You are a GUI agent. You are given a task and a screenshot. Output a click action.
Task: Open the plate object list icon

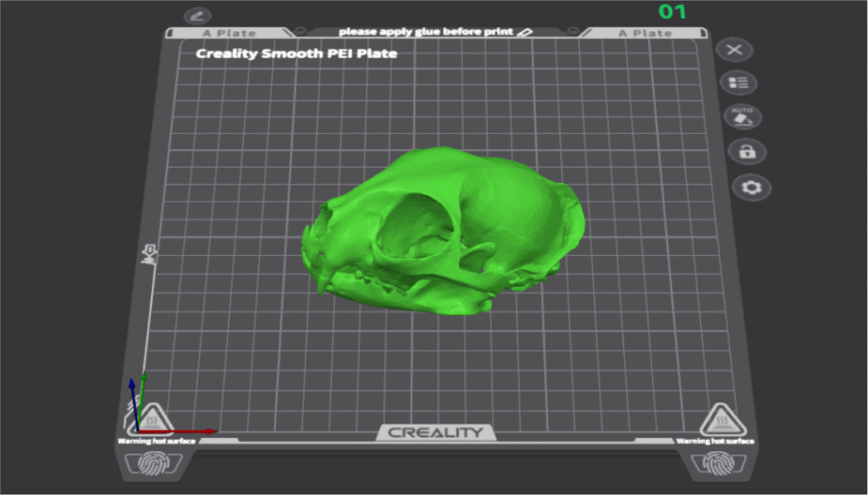[x=738, y=83]
